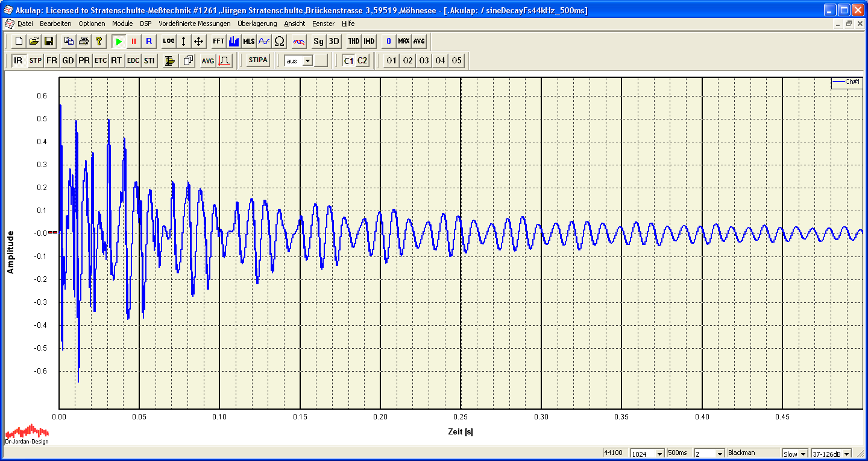Image resolution: width=868 pixels, height=461 pixels.
Task: Select the MLS measurement mode
Action: (x=249, y=42)
